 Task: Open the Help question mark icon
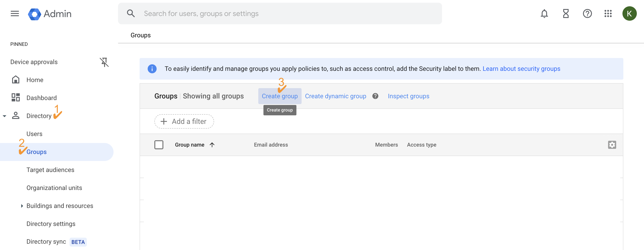[x=587, y=13]
